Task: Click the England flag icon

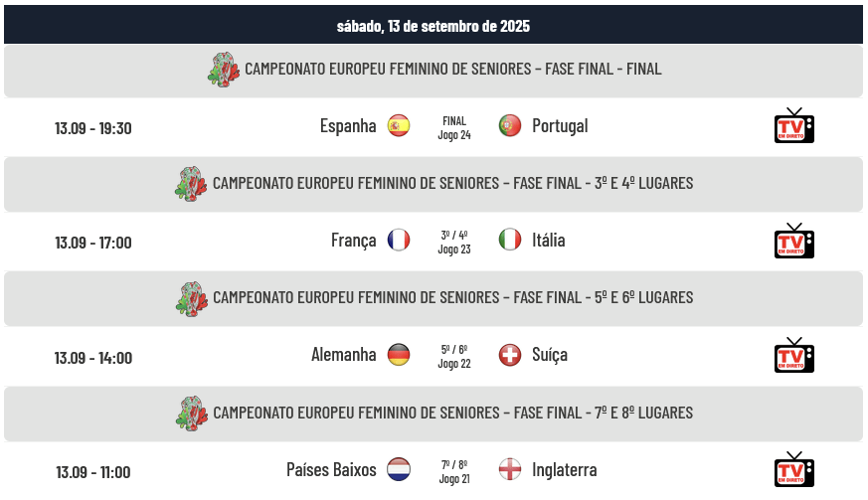Action: tap(510, 469)
